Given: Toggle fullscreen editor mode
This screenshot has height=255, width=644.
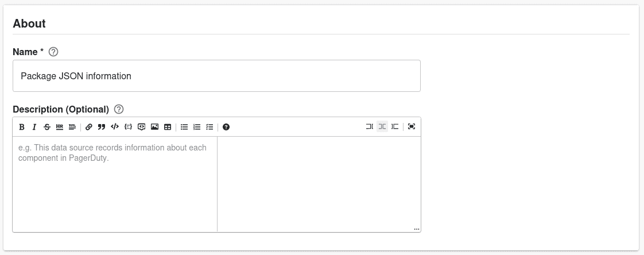Looking at the screenshot, I should coord(412,127).
